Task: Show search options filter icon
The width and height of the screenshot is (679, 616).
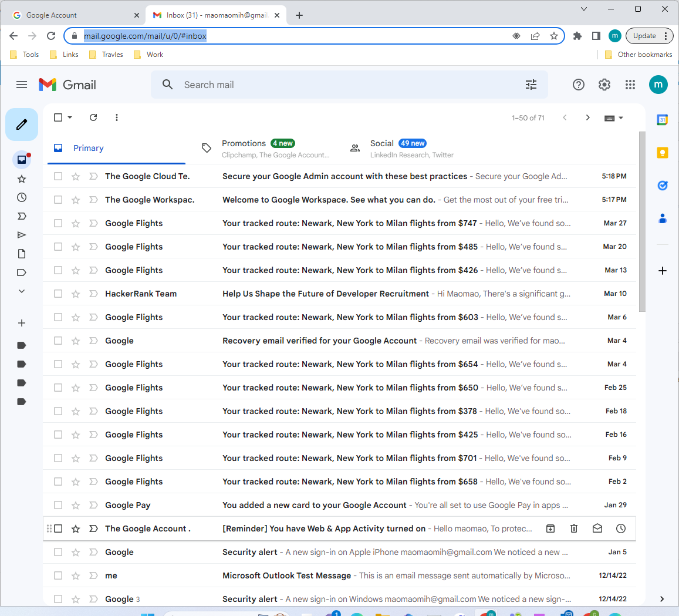Action: pyautogui.click(x=531, y=85)
